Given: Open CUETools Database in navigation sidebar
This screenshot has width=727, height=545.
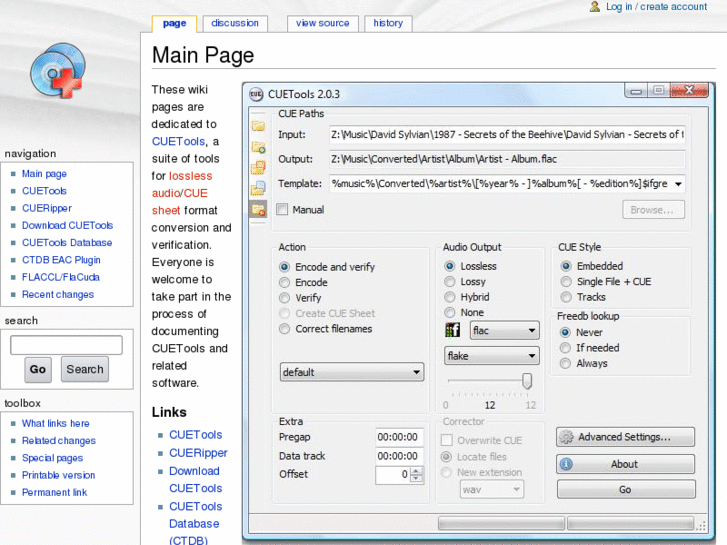Looking at the screenshot, I should (x=67, y=243).
